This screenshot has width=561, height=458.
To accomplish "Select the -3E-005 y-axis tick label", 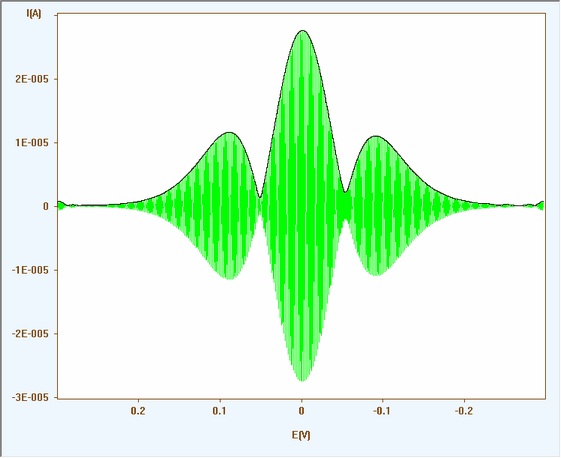I will coord(30,397).
